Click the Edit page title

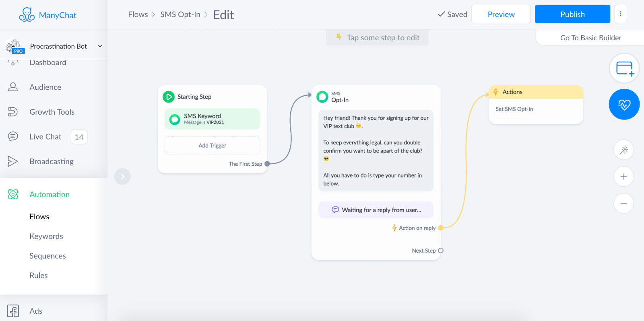tap(223, 15)
